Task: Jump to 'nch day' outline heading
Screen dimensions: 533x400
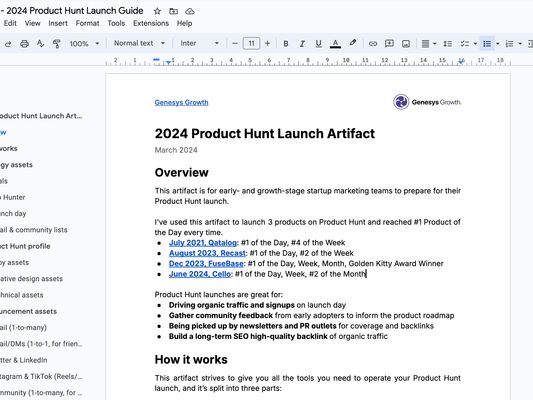Action: (x=13, y=213)
